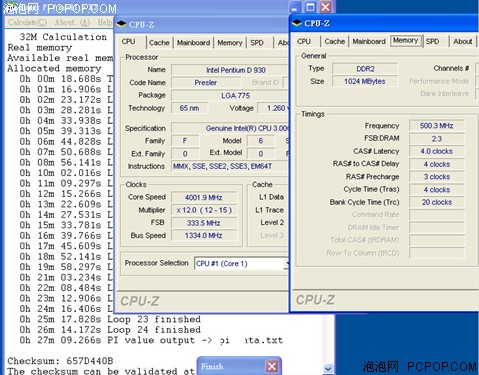Open About tab in right CPU-Z window
Screen dimensions: 479x375
click(463, 41)
